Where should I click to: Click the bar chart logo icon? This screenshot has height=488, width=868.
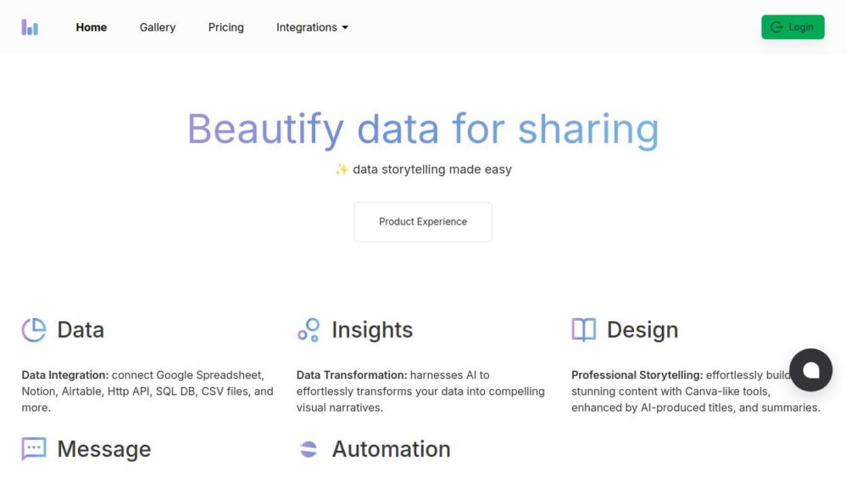point(30,27)
